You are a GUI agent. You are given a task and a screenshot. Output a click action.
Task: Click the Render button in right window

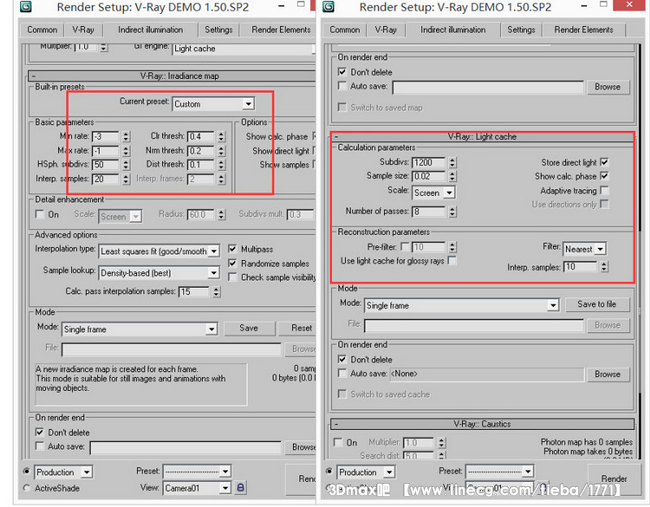pyautogui.click(x=614, y=479)
